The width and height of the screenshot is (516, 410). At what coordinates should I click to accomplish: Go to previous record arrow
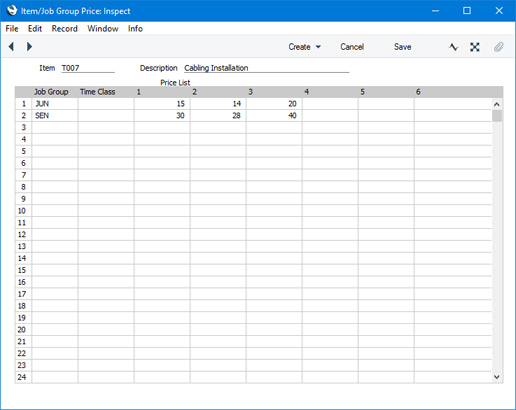[11, 46]
